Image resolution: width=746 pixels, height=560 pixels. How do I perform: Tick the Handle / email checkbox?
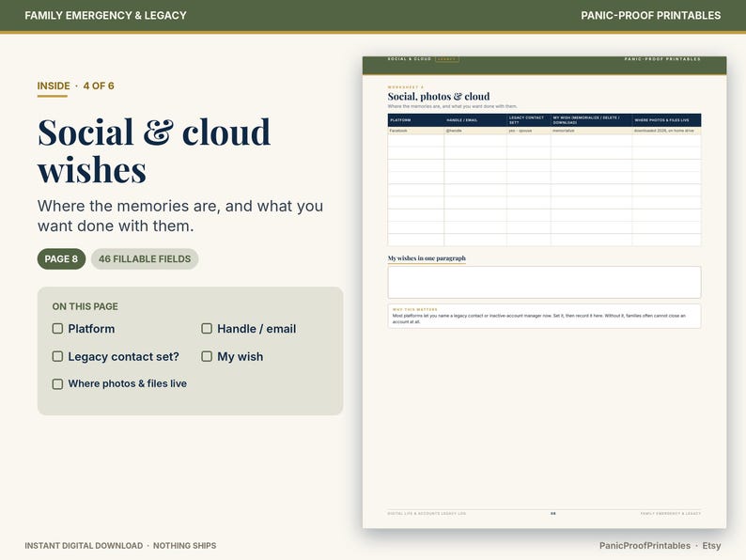207,329
